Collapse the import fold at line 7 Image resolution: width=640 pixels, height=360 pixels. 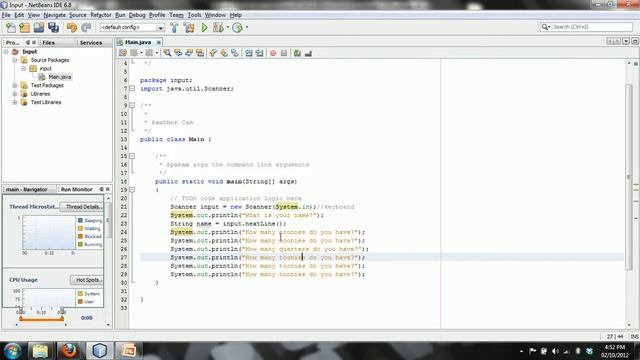point(132,89)
